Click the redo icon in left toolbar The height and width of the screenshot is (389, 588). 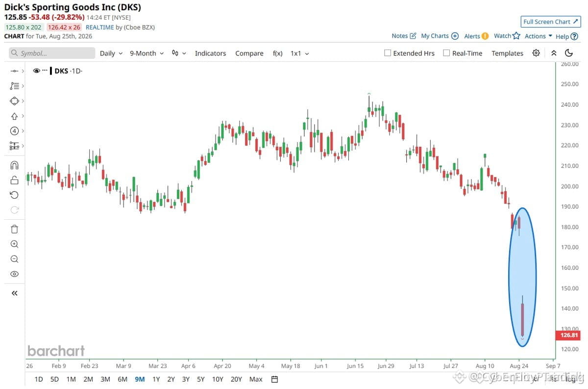(14, 210)
